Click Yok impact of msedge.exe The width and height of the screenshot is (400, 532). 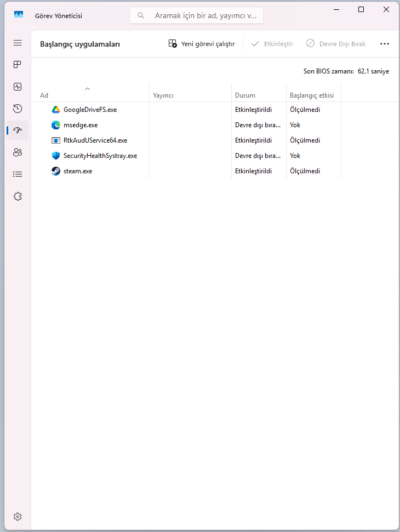(295, 125)
